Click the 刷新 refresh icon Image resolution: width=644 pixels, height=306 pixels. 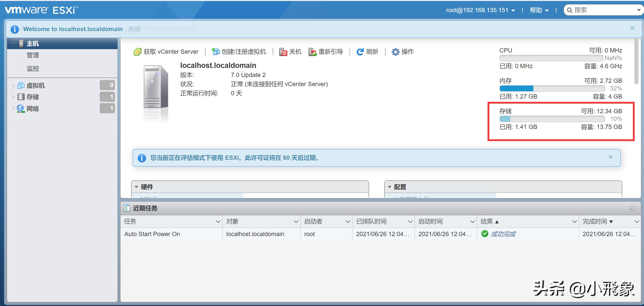tap(360, 51)
